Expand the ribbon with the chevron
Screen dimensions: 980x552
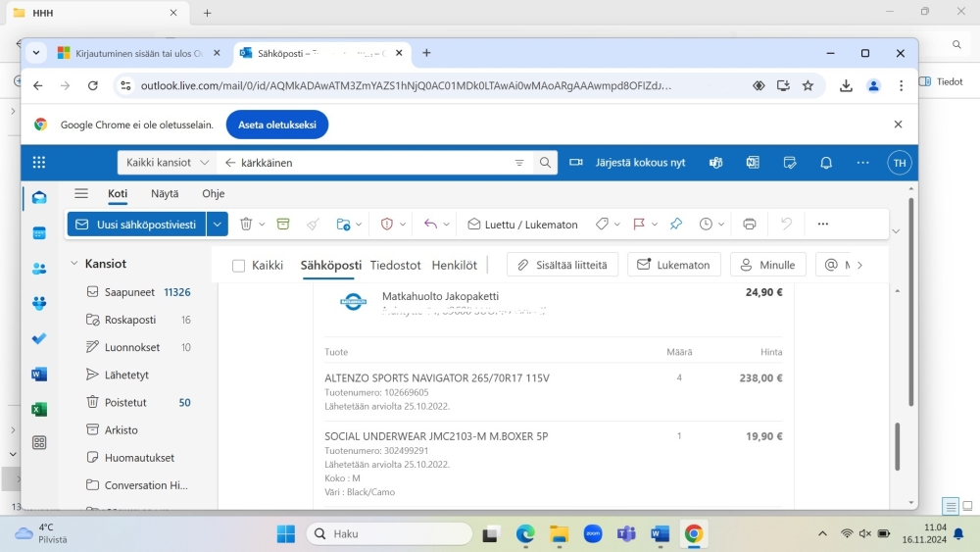coord(896,231)
